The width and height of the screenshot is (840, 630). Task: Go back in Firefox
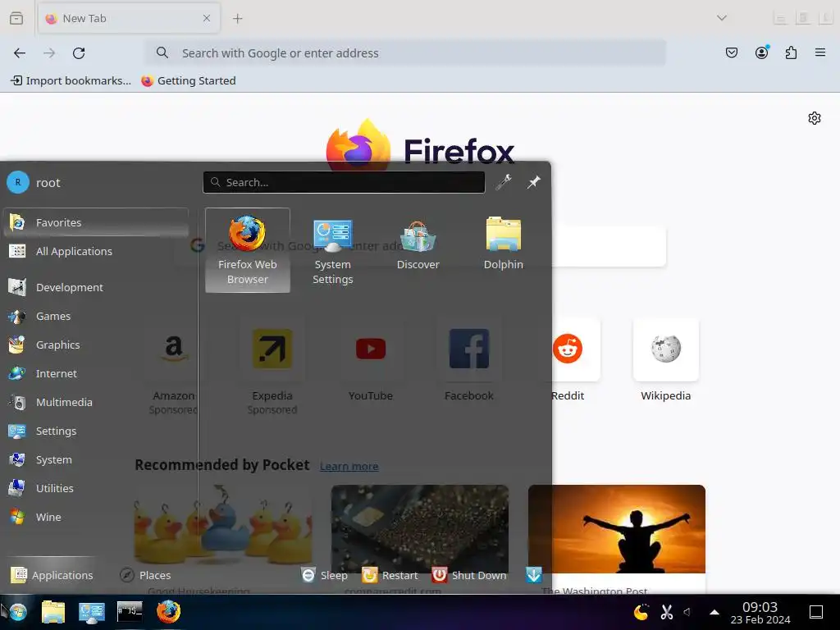(20, 53)
